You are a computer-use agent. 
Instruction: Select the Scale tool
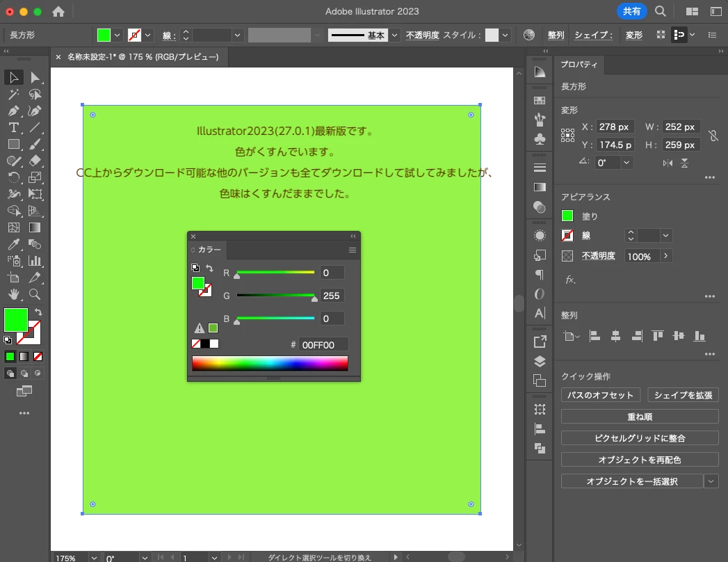[x=35, y=177]
